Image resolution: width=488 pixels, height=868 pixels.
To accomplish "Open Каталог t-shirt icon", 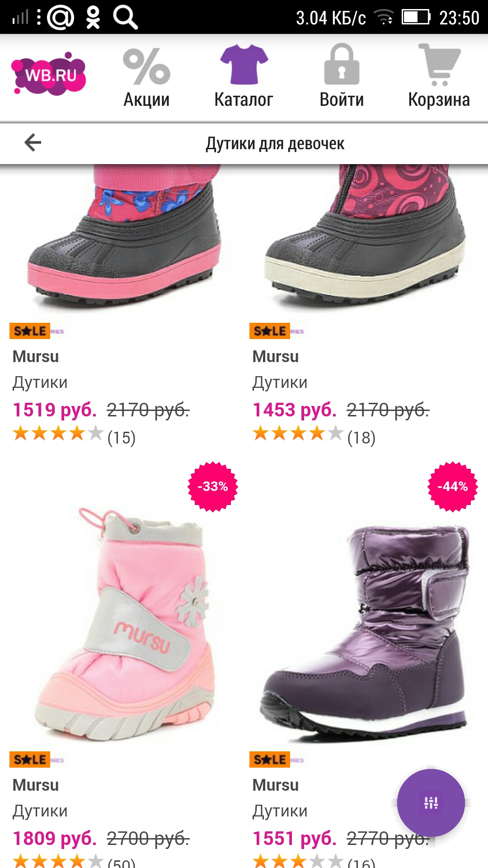I will [x=244, y=64].
